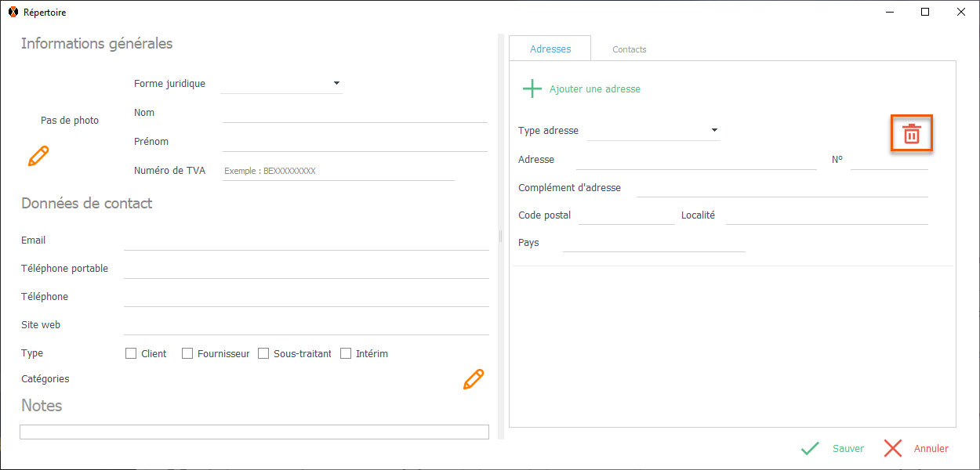Focus the Email input field
Image resolution: width=980 pixels, height=470 pixels.
click(306, 240)
